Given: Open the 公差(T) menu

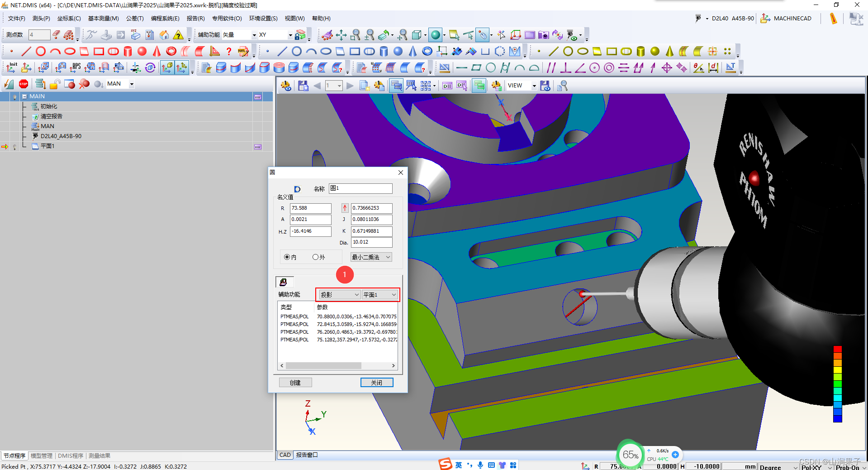Looking at the screenshot, I should coord(135,19).
